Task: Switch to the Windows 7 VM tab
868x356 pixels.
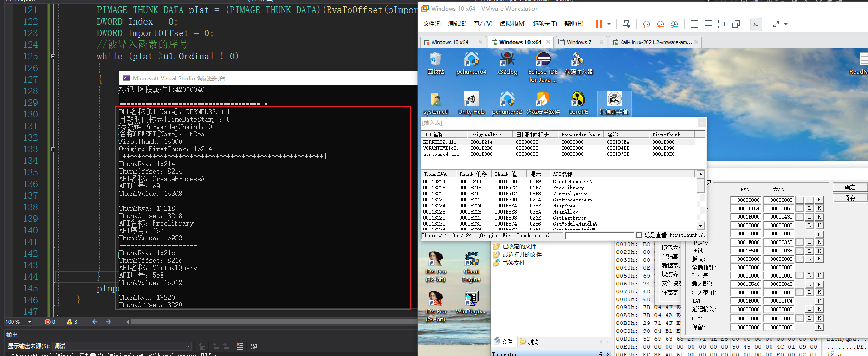Action: point(579,42)
